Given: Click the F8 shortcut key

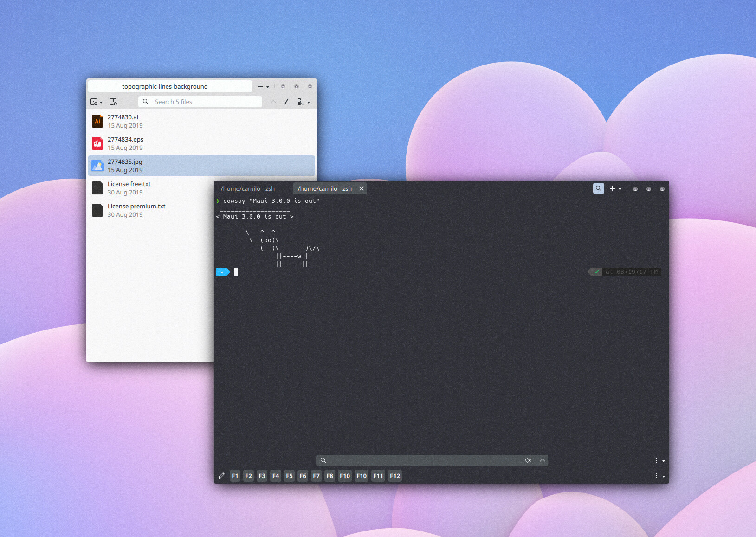Looking at the screenshot, I should (330, 476).
